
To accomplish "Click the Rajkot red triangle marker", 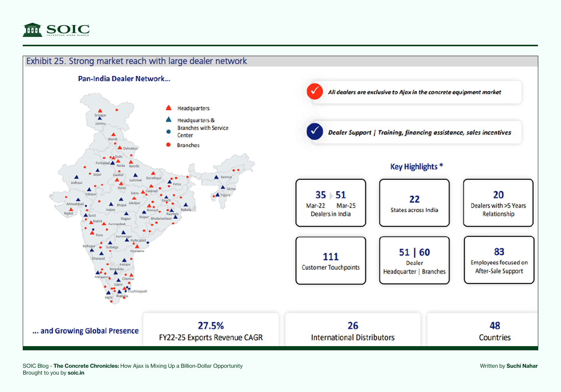I will pyautogui.click(x=71, y=209).
